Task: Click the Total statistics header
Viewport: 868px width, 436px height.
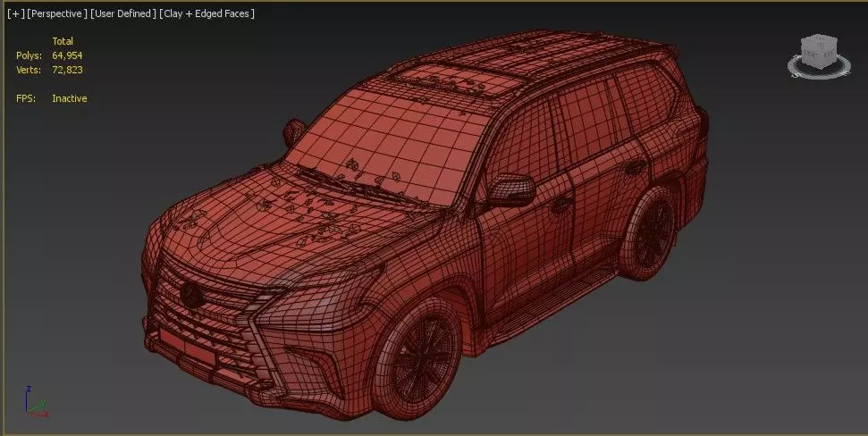Action: pos(63,41)
